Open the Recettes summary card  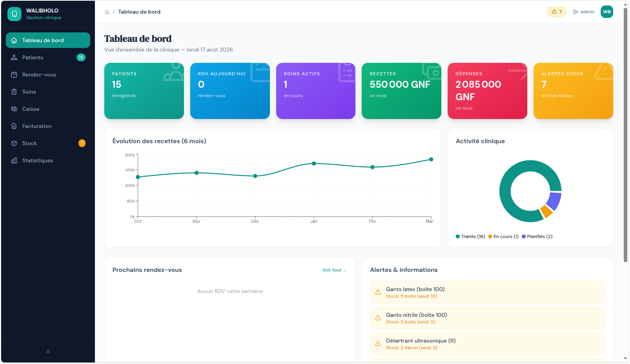point(402,91)
